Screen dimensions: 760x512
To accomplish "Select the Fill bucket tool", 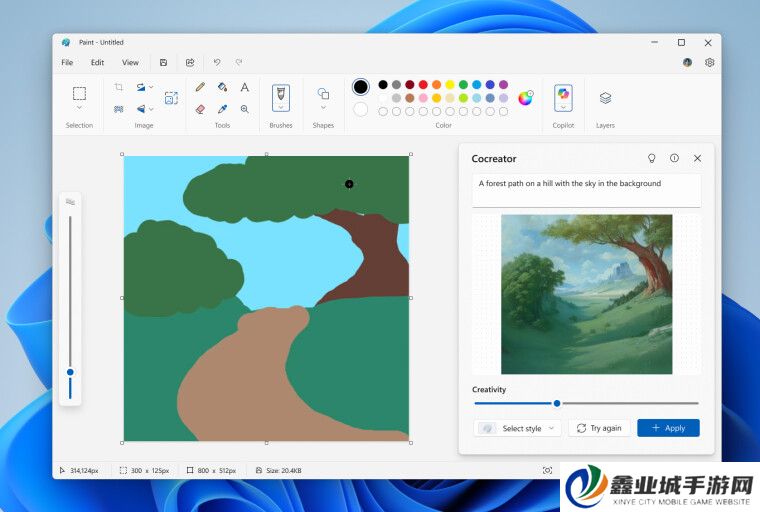I will pyautogui.click(x=222, y=87).
